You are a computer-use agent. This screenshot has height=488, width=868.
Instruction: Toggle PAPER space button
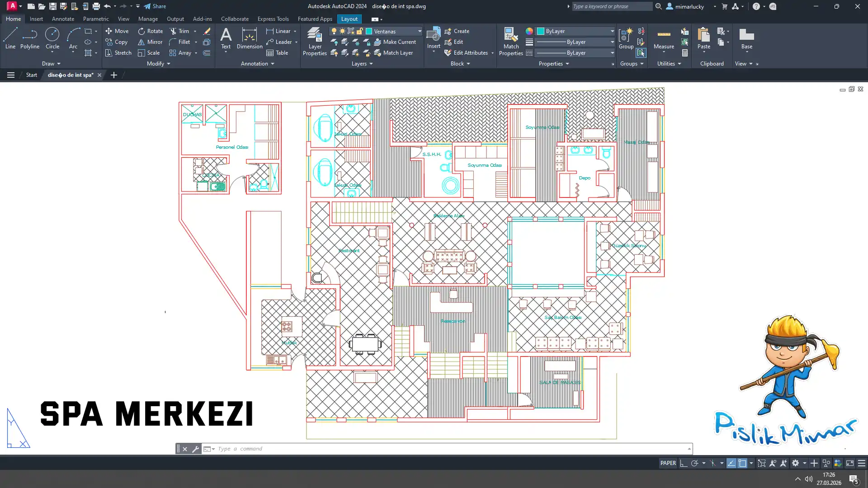[668, 463]
